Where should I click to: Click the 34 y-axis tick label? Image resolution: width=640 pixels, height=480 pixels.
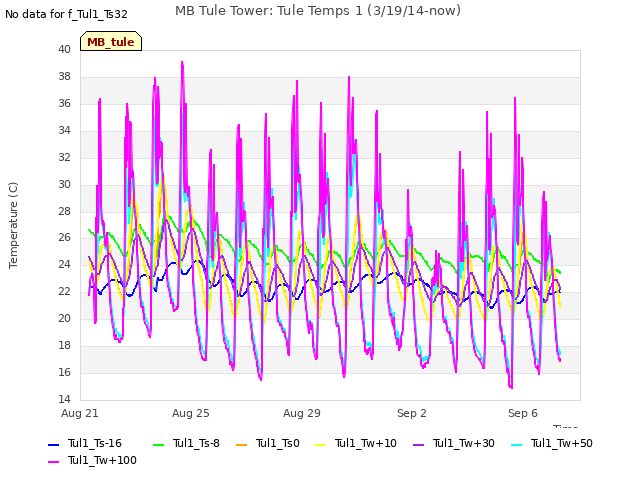coord(64,130)
